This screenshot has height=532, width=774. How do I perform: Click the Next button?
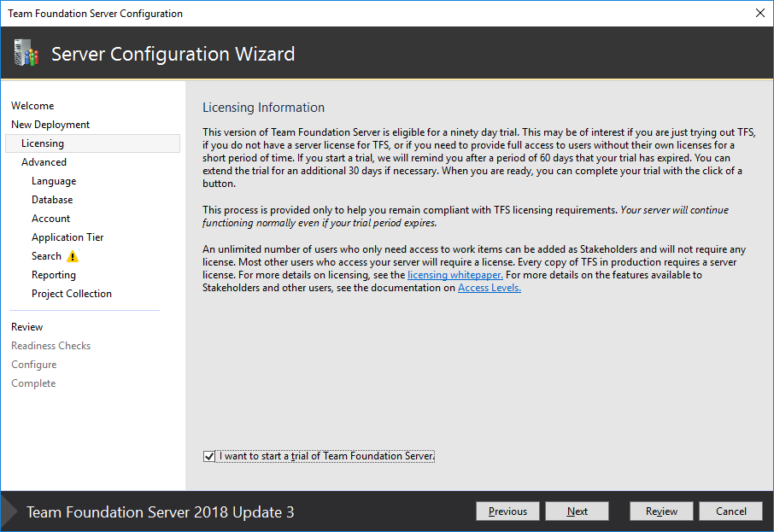coord(578,512)
